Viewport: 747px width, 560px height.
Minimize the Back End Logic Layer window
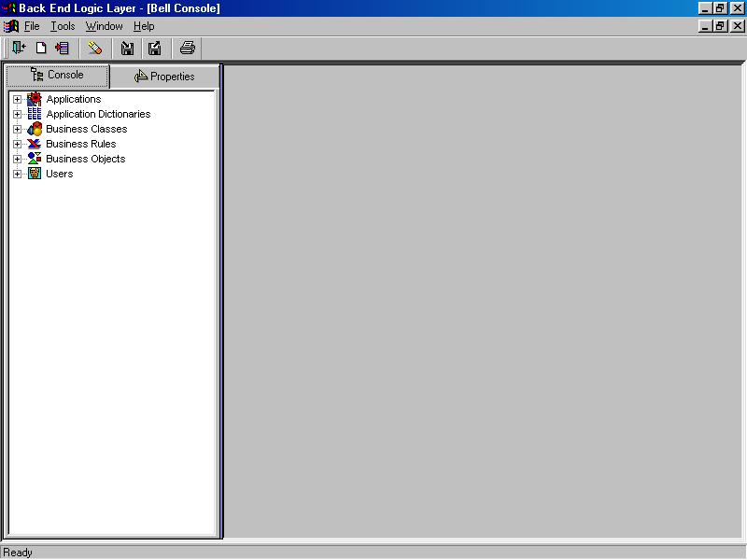pos(706,8)
